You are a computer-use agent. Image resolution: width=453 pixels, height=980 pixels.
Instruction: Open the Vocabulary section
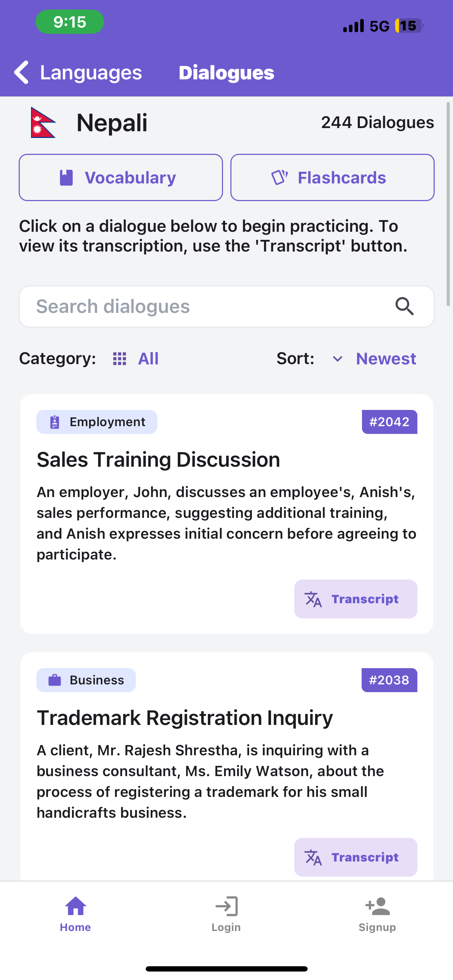[x=121, y=177]
